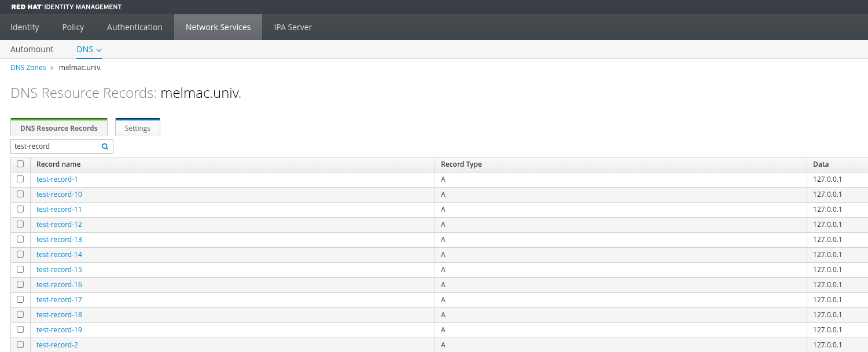Screen dimensions: 868x352
Task: Switch to the Settings tab
Action: 137,127
